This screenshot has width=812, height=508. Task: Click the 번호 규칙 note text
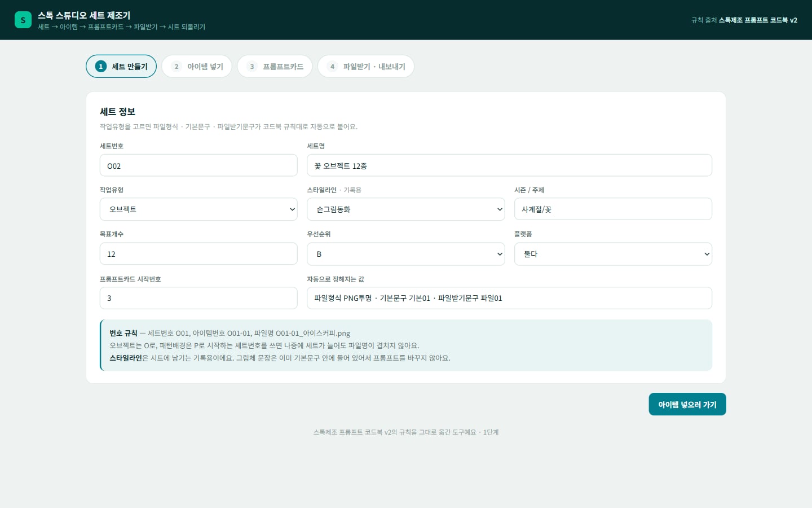pos(123,333)
